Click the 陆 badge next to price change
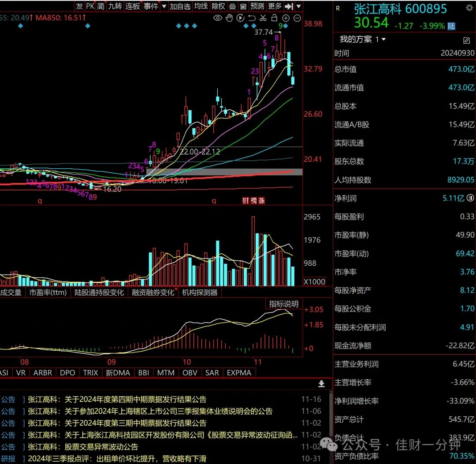The width and height of the screenshot is (476, 464). coord(451,26)
